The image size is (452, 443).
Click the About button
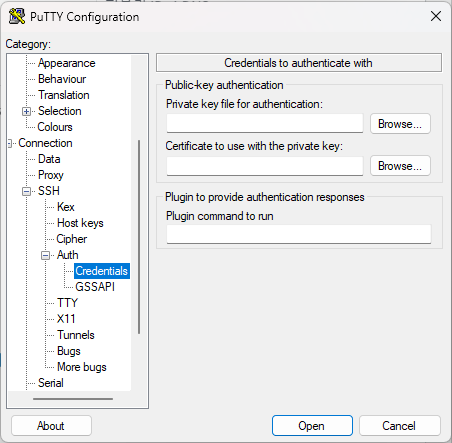[x=51, y=426]
